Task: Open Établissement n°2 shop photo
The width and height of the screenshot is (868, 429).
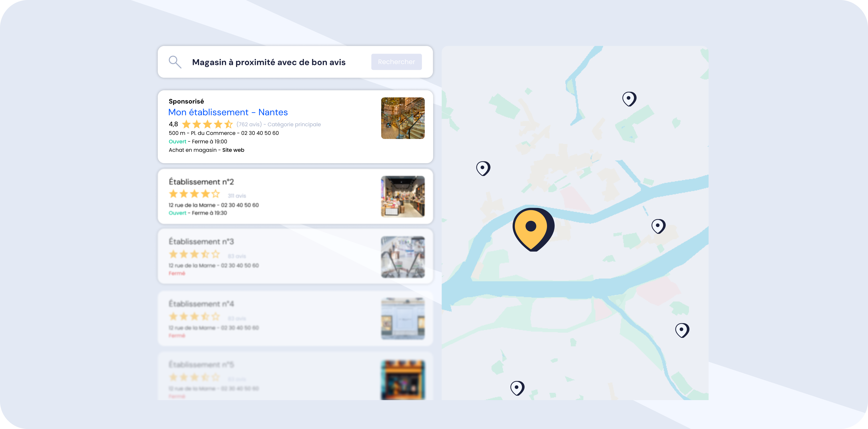Action: 403,196
